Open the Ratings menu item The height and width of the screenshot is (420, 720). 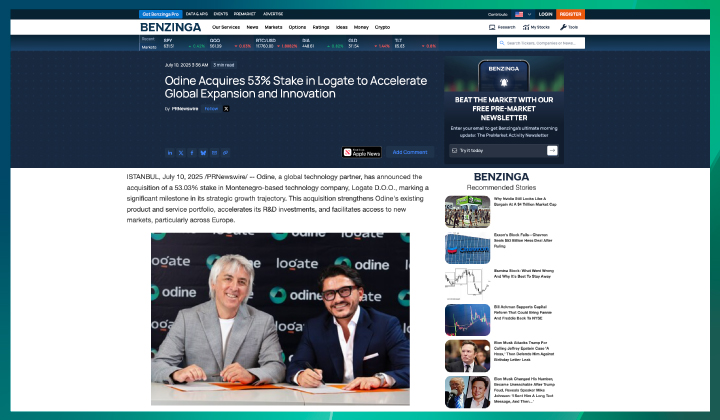[320, 27]
